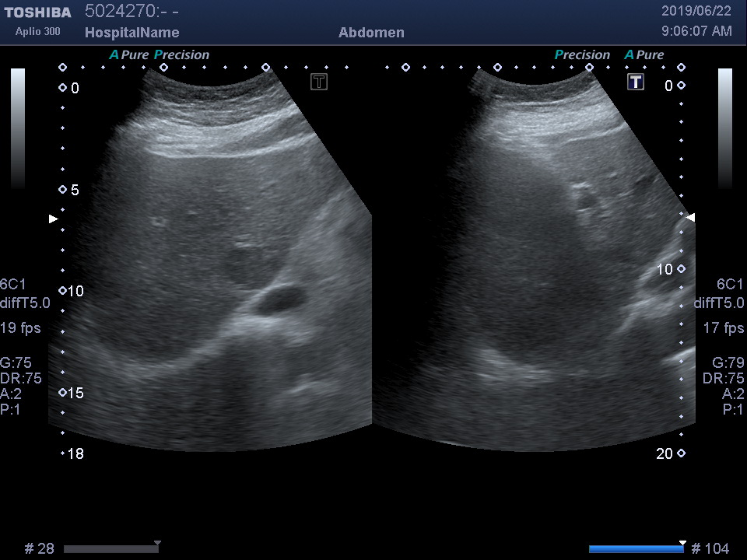
Task: Click the right ultrasound liver image
Action: [x=534, y=260]
